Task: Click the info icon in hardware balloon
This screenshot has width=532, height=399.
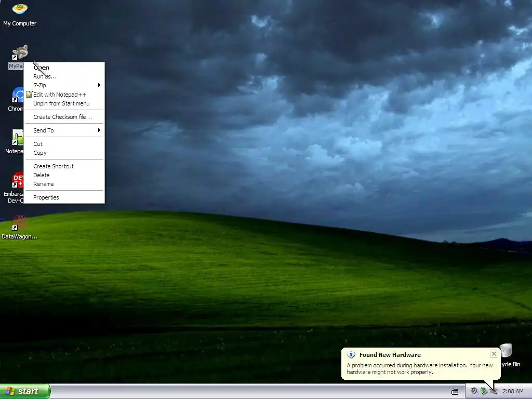Action: point(351,355)
